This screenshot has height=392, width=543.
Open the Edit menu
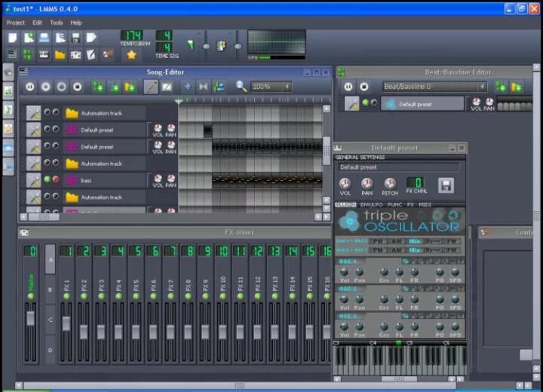tap(37, 23)
